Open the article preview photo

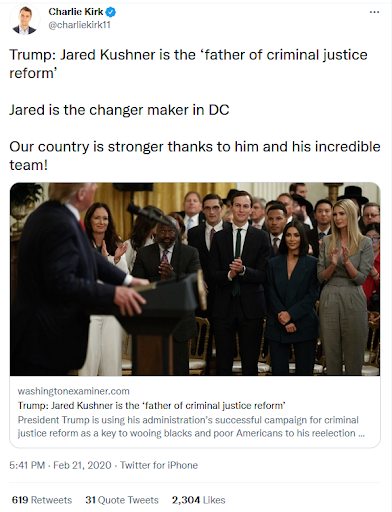click(x=195, y=279)
